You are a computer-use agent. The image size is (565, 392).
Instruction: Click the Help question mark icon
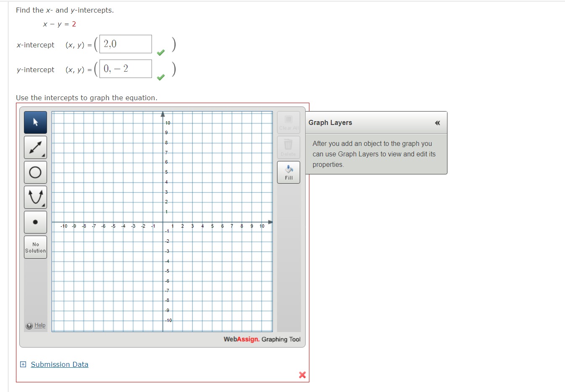pos(29,325)
